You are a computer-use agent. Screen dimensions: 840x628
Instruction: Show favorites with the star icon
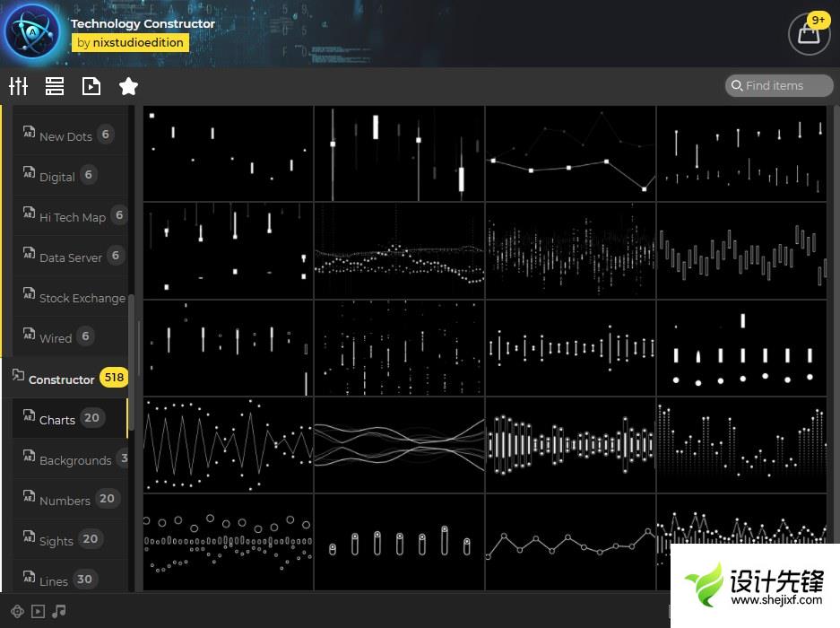click(128, 86)
